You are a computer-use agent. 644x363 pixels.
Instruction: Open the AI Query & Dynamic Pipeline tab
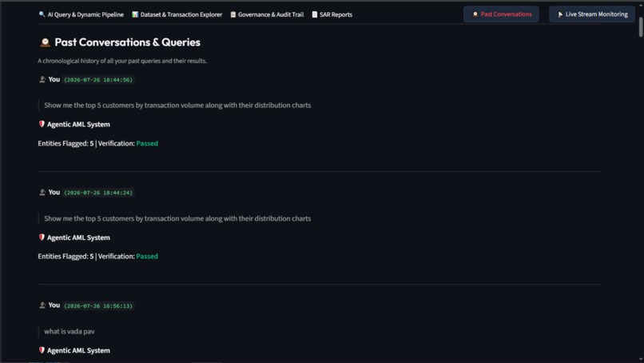[x=81, y=14]
